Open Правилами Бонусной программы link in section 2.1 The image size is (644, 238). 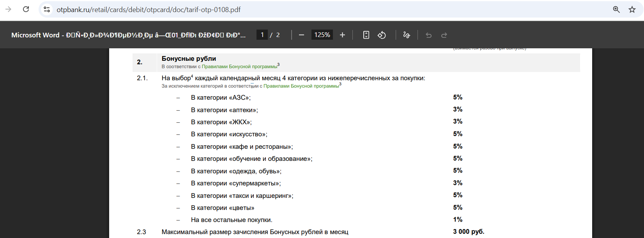(301, 86)
